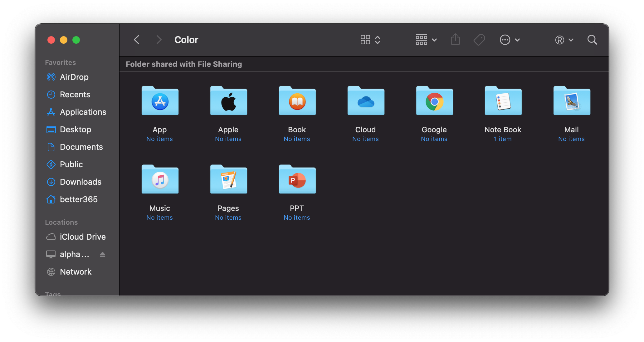
Task: Expand the actions menu dropdown
Action: click(x=510, y=40)
